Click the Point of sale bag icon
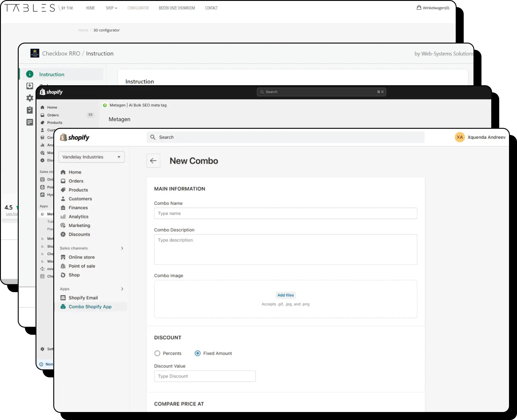The height and width of the screenshot is (420, 517). [63, 266]
